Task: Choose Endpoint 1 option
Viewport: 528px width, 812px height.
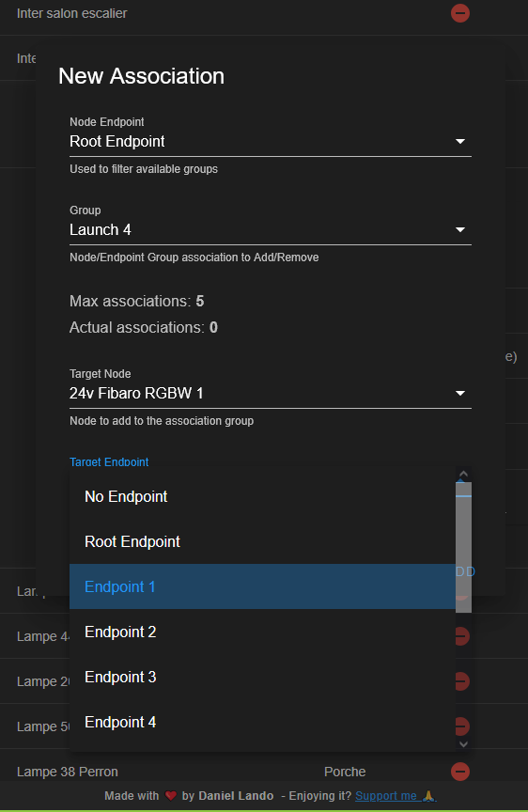Action: pos(262,586)
